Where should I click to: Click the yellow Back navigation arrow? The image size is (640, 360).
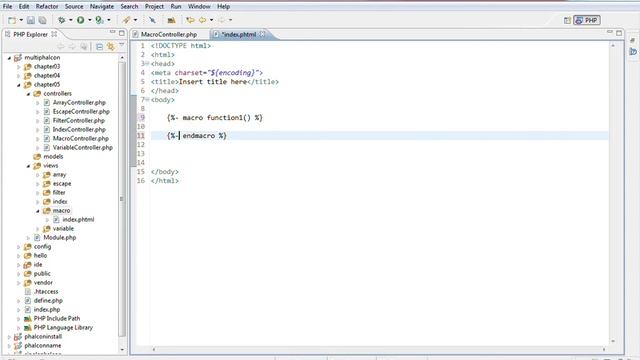[x=202, y=20]
